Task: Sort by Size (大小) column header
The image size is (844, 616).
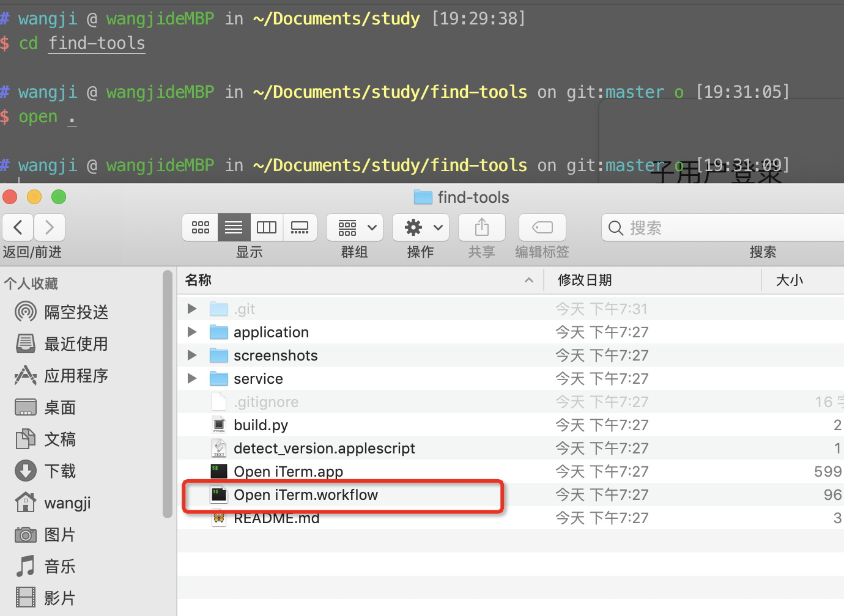Action: click(x=803, y=280)
